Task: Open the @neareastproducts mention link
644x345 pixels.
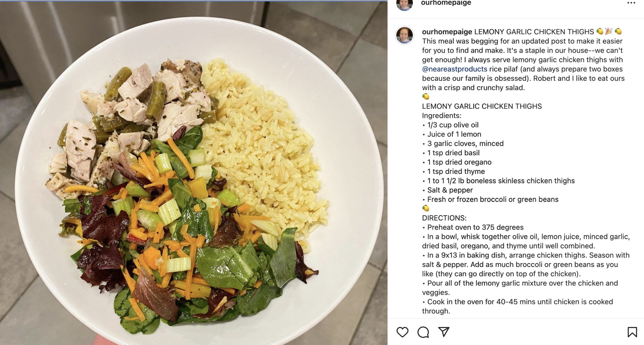Action: tap(454, 69)
